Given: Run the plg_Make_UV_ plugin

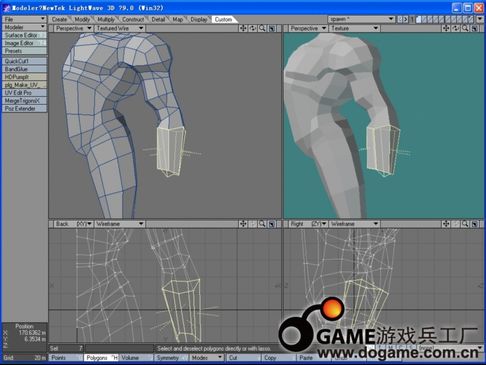Looking at the screenshot, I should [24, 85].
